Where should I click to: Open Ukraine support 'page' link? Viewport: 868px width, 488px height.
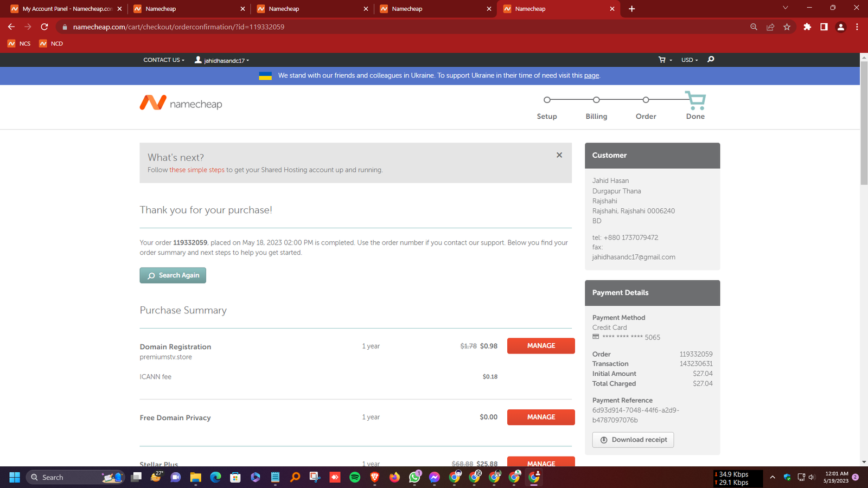click(591, 75)
